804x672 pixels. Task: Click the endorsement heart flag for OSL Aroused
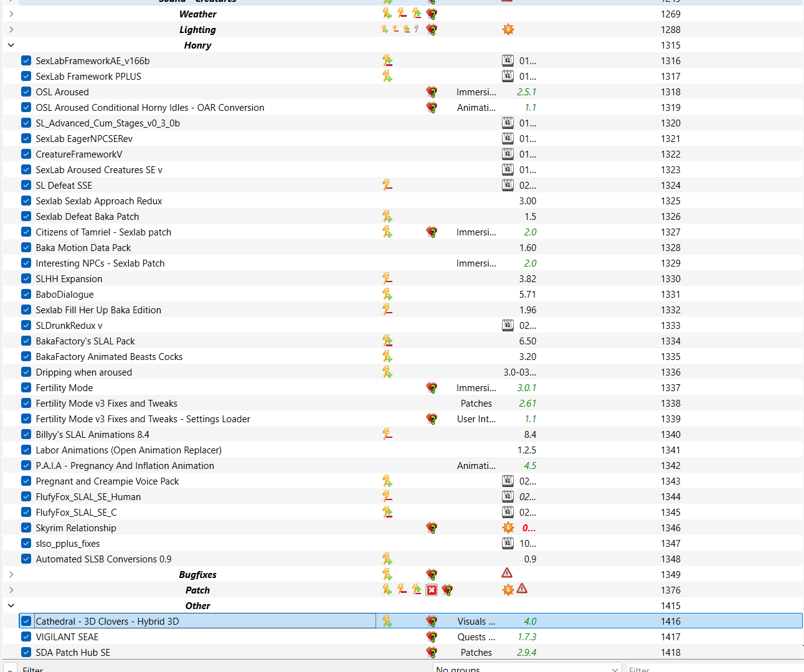432,92
